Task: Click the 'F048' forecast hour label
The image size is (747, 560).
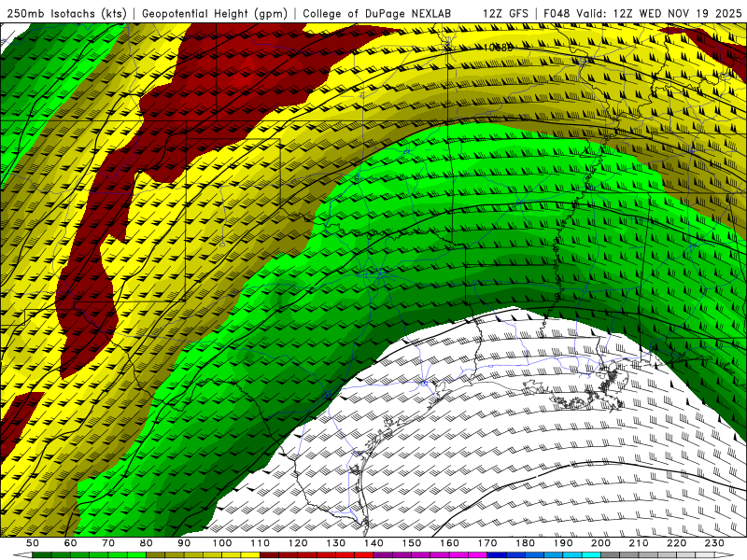Action: (557, 14)
